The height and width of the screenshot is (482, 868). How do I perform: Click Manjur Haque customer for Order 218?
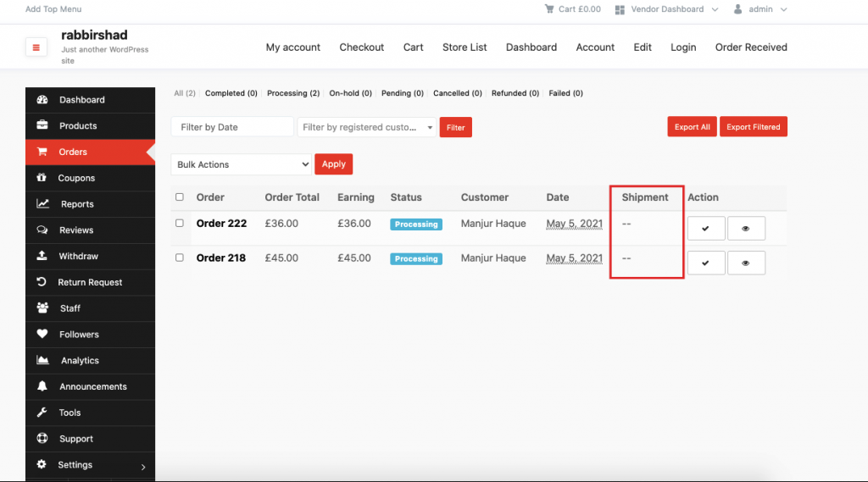pos(493,258)
